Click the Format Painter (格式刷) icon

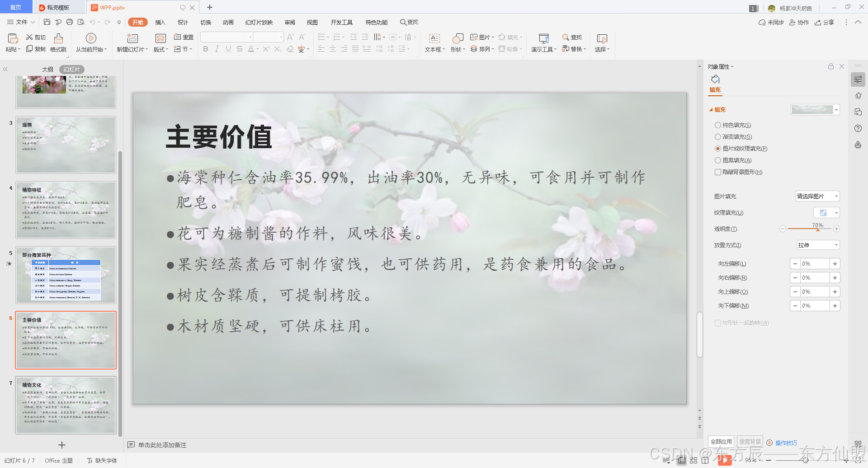tap(58, 38)
